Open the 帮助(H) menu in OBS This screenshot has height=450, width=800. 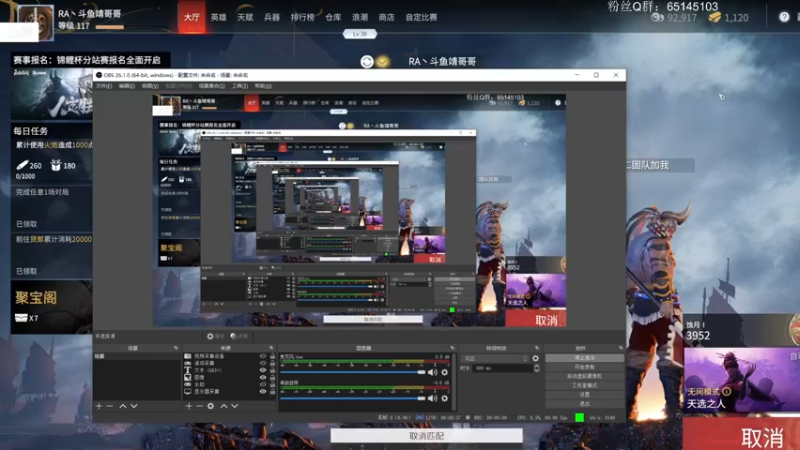click(263, 86)
